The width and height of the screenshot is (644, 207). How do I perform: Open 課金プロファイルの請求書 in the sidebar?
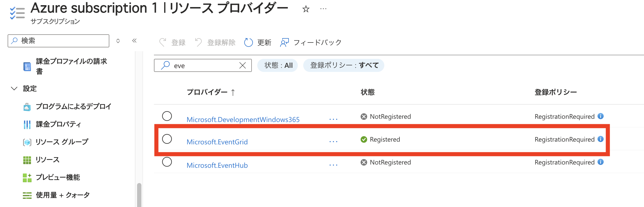point(71,66)
